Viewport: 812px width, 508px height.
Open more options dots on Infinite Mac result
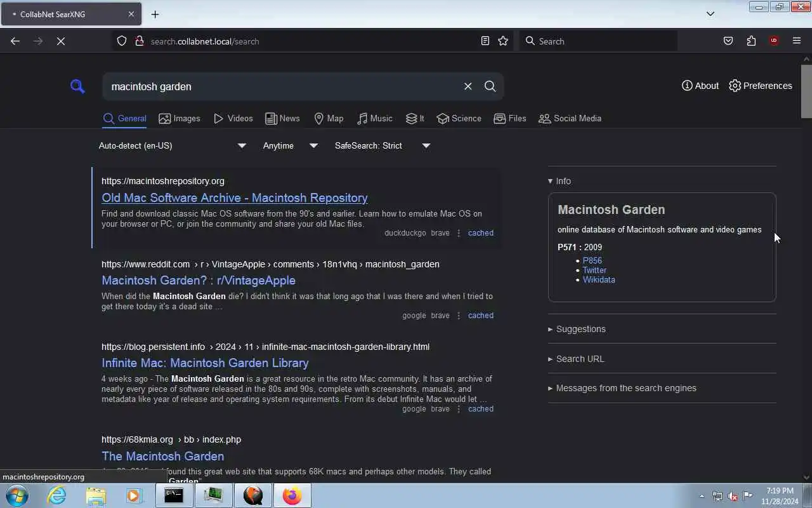[459, 409]
